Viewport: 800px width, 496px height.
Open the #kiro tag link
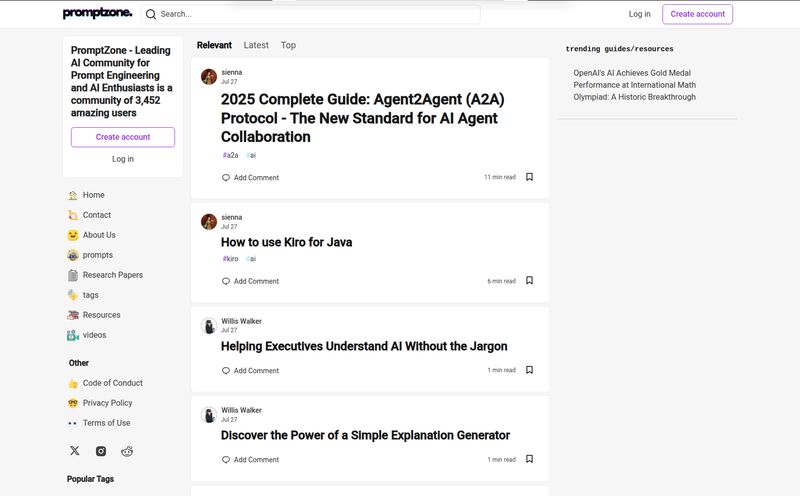point(230,259)
